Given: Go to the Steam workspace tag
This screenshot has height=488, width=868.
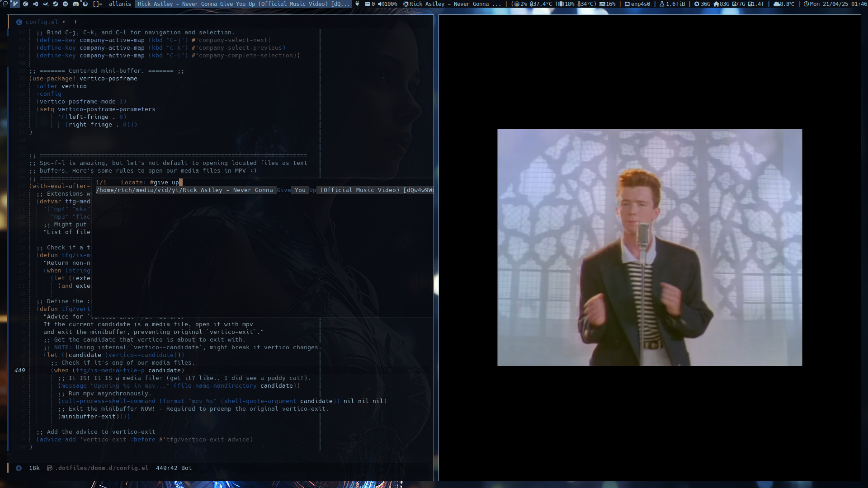Looking at the screenshot, I should coord(55,4).
